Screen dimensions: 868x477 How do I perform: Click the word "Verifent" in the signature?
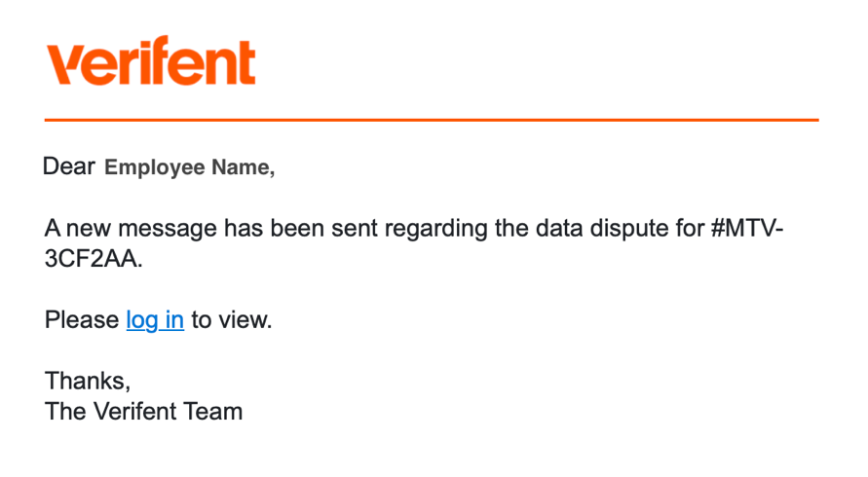point(135,411)
